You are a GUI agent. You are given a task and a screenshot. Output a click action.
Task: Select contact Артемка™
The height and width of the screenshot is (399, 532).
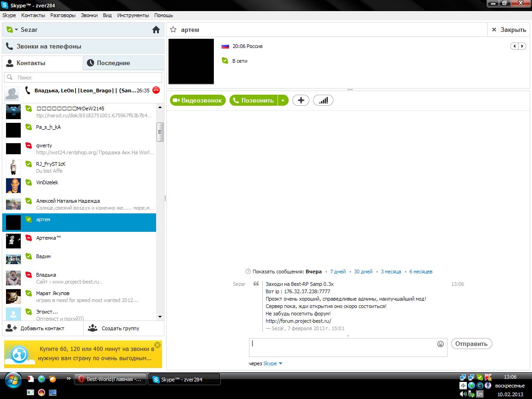[79, 241]
